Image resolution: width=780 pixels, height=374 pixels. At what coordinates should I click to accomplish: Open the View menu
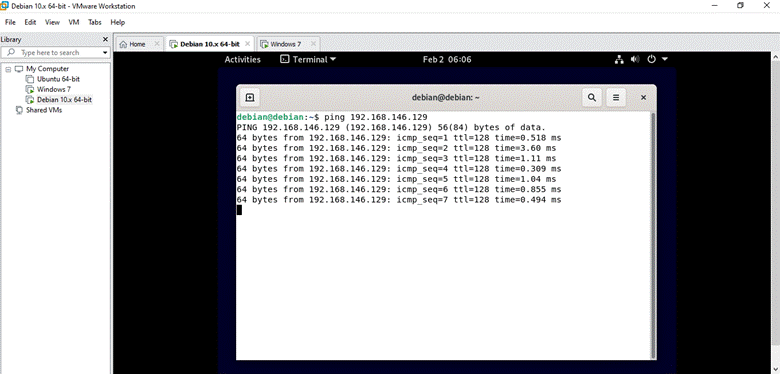point(52,22)
